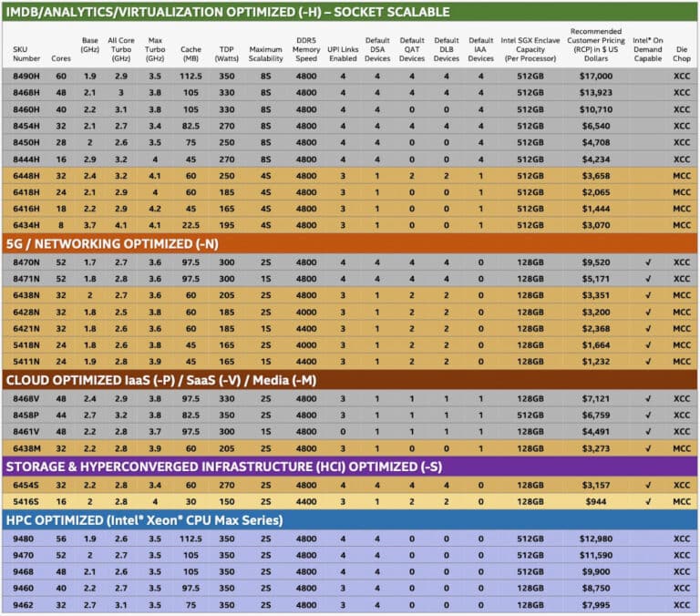Select SKU 6416H
Image resolution: width=700 pixels, height=616 pixels.
(x=26, y=209)
